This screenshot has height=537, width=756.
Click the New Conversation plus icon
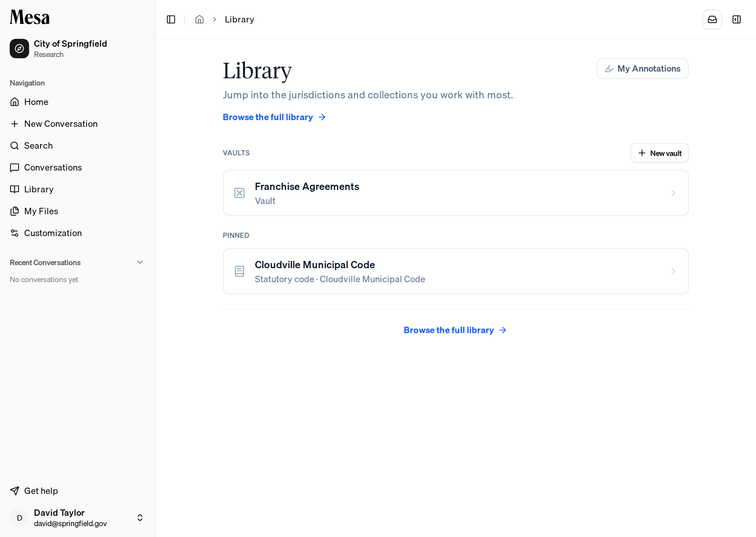coord(15,124)
